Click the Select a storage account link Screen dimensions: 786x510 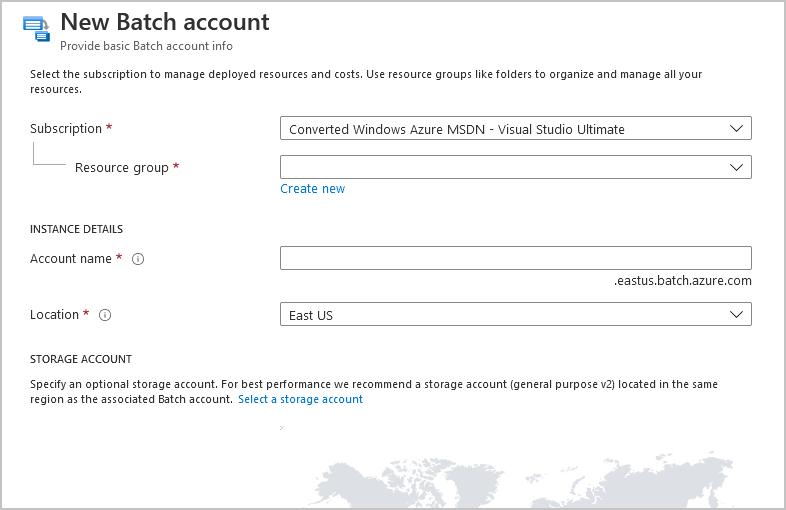pos(300,399)
